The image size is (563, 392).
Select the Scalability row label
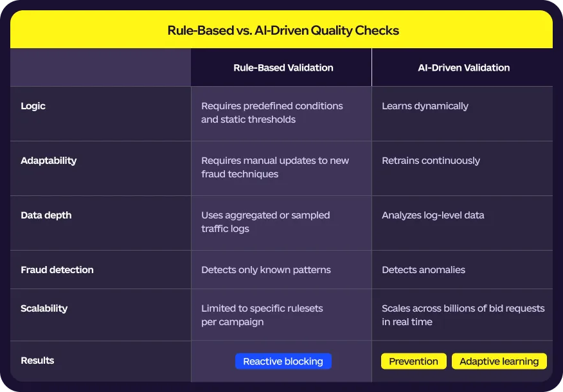tap(44, 308)
